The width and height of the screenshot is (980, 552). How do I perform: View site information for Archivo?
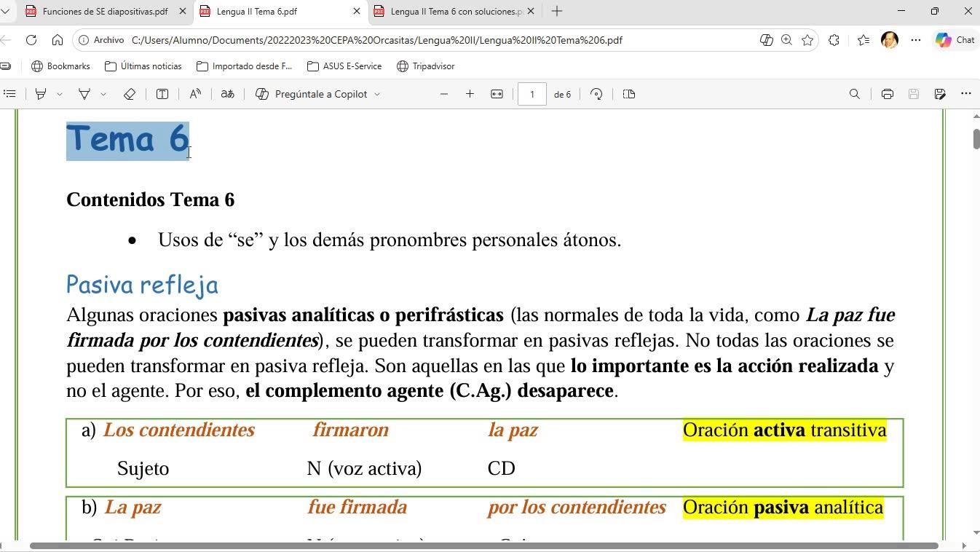point(101,40)
